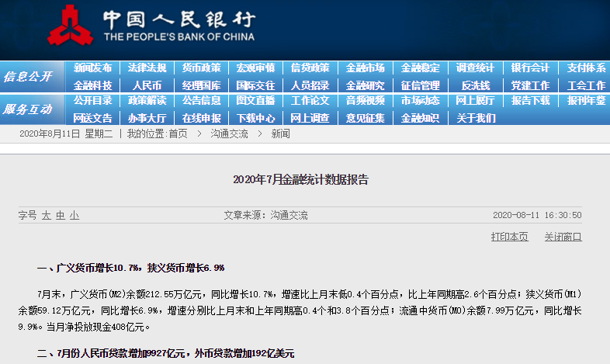Open the 下载中心 navigation link

[255, 118]
